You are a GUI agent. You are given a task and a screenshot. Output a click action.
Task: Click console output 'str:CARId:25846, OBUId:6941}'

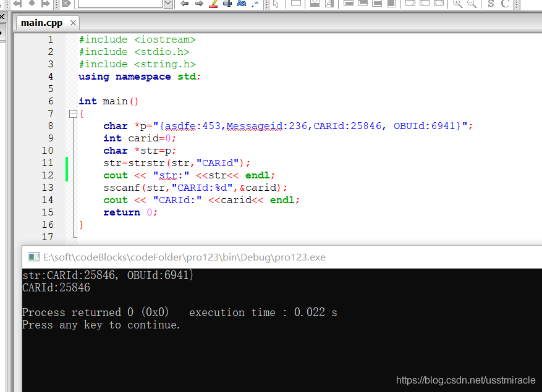coord(108,275)
